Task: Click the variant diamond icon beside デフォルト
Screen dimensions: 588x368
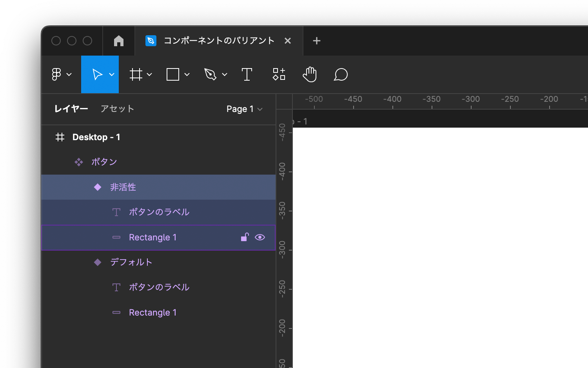Action: click(x=98, y=262)
